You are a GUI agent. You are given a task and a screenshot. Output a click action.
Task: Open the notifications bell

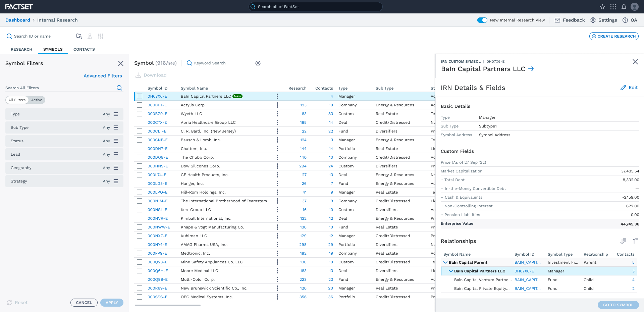point(624,7)
